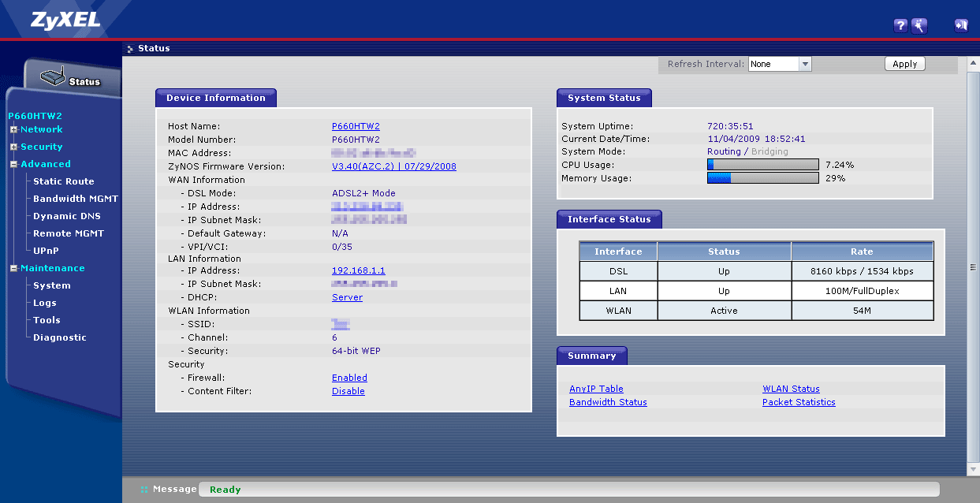Click the Memory Usage progress bar
The width and height of the screenshot is (980, 503).
coord(763,178)
